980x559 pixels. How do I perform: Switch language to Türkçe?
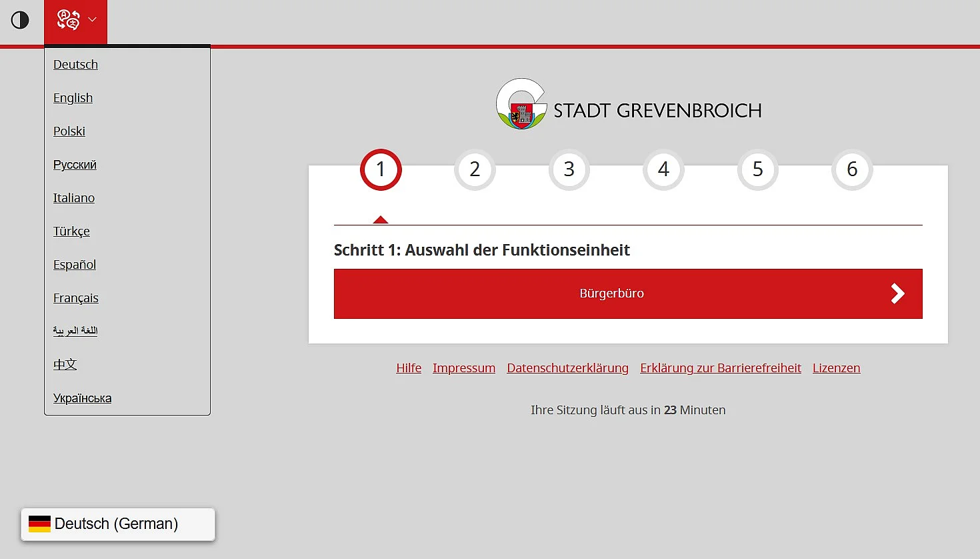(71, 231)
